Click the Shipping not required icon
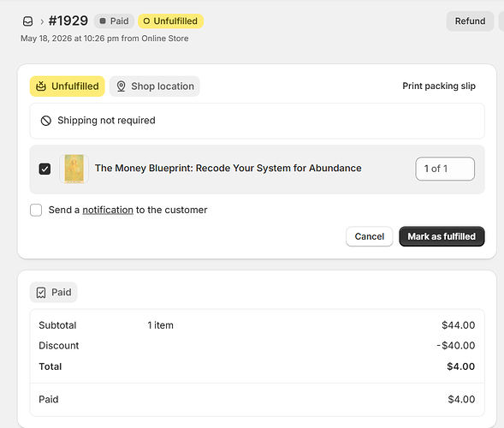The image size is (504, 428). point(46,121)
